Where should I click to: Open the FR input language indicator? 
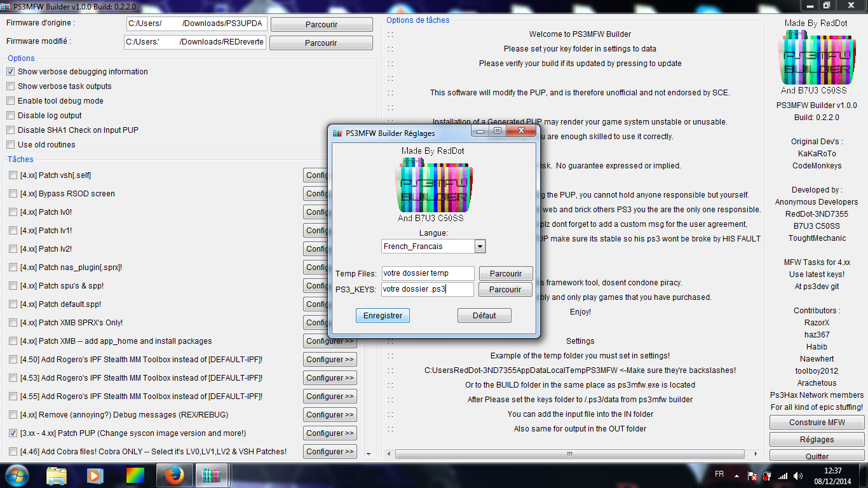pyautogui.click(x=719, y=475)
